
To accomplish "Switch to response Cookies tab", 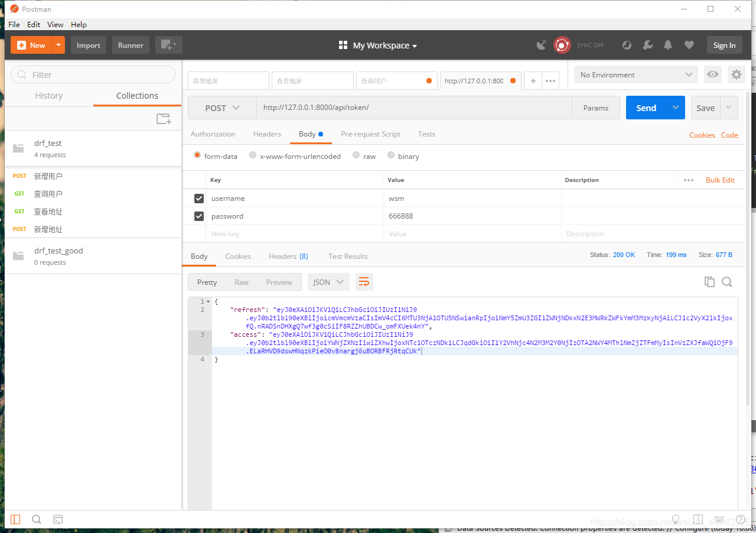I will coord(238,256).
